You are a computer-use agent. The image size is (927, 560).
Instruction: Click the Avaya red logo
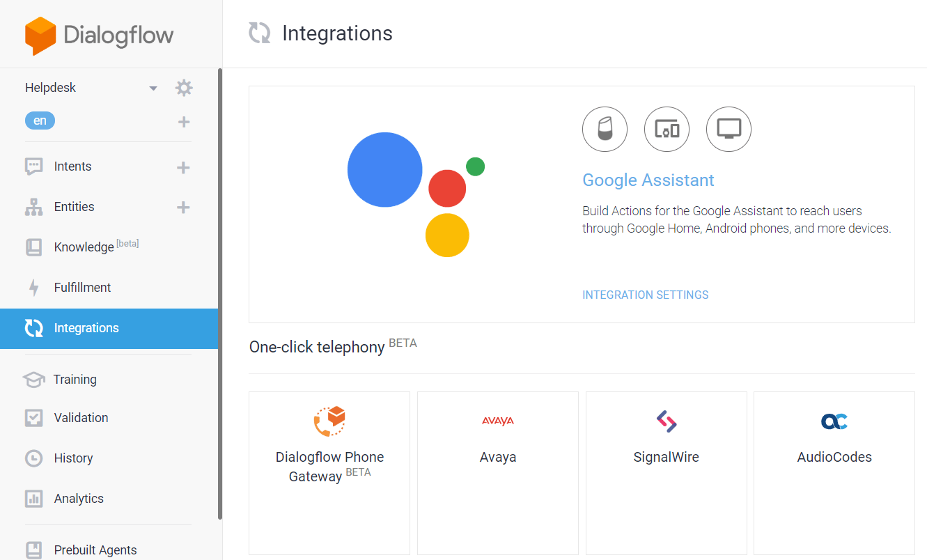click(x=498, y=421)
